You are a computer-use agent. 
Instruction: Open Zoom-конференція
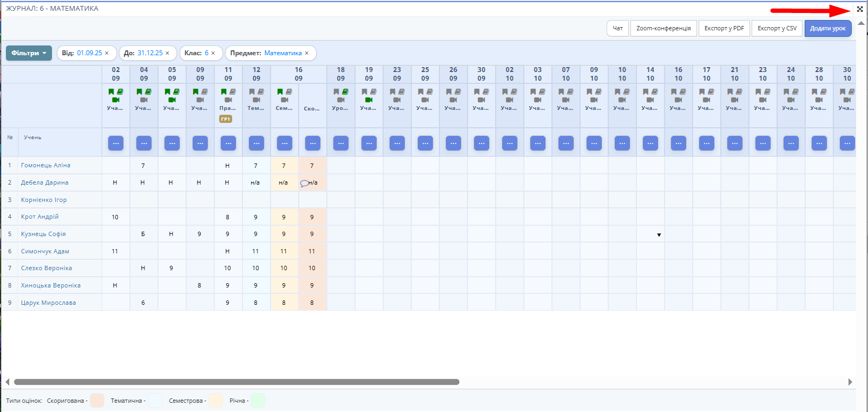click(663, 28)
